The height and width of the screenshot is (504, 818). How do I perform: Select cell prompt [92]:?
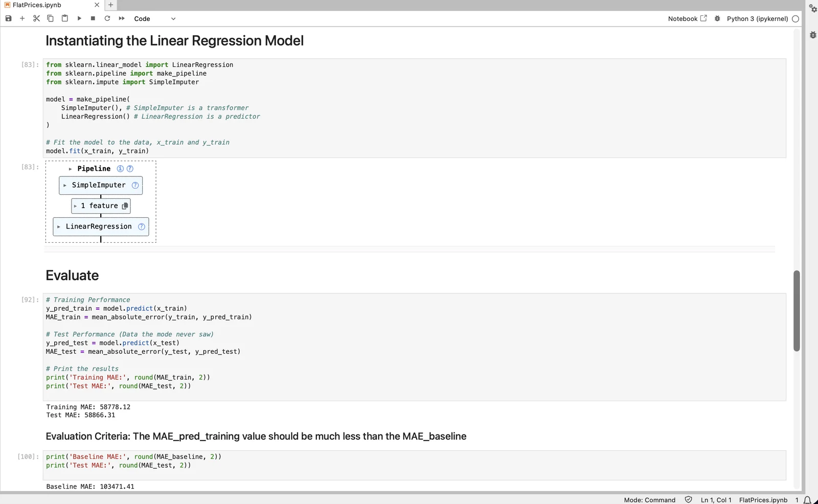pos(30,300)
